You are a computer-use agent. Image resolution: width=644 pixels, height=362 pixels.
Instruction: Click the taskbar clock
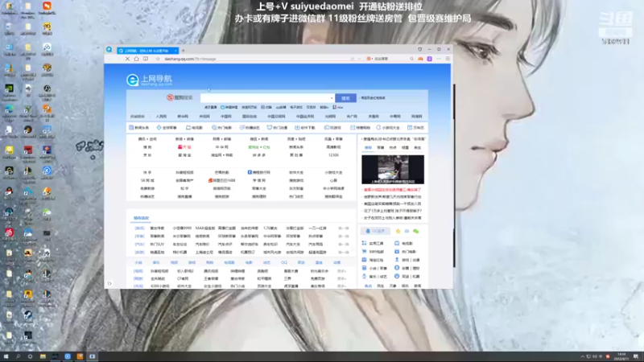coord(621,356)
